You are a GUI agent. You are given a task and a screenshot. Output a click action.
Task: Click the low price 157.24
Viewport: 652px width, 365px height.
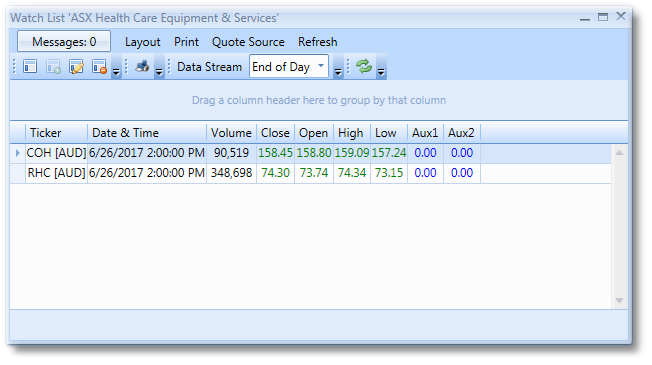388,153
